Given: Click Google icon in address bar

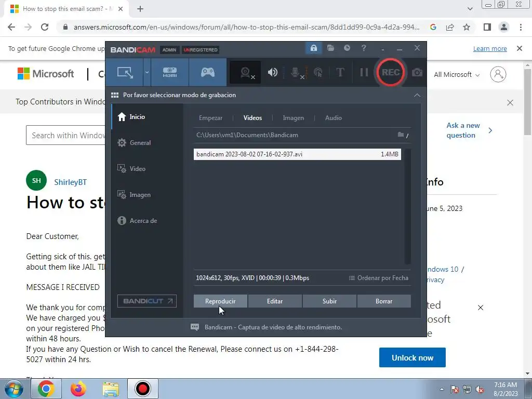Looking at the screenshot, I should pyautogui.click(x=433, y=27).
